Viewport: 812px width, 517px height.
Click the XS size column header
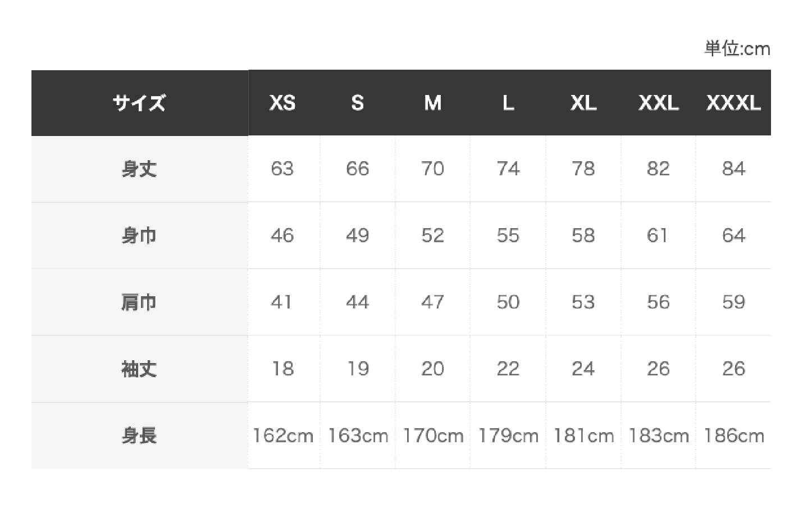pos(282,103)
